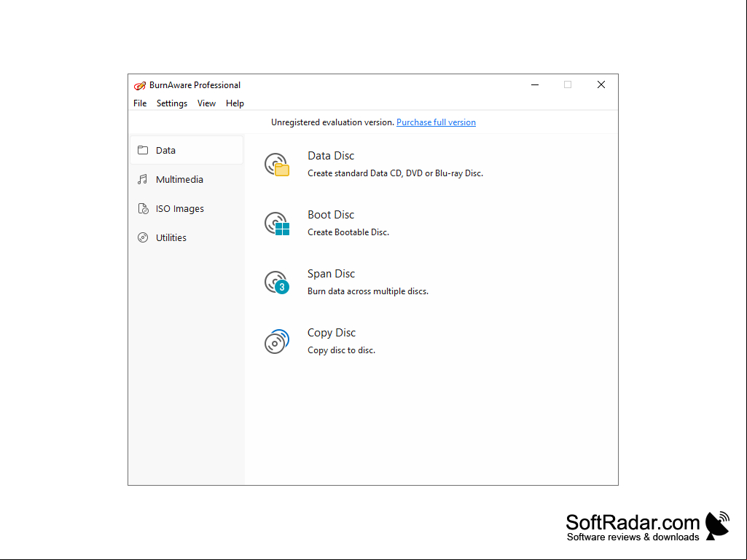Open the Help menu
This screenshot has height=560, width=747.
(x=235, y=103)
